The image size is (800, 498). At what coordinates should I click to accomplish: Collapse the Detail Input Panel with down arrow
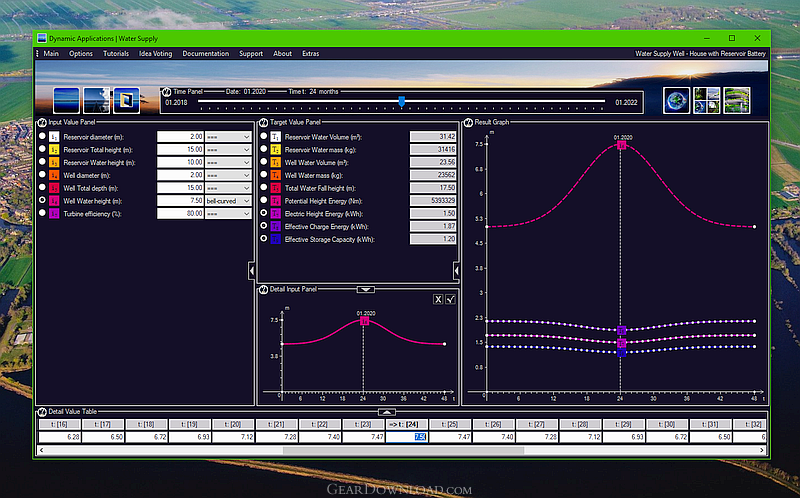point(365,289)
